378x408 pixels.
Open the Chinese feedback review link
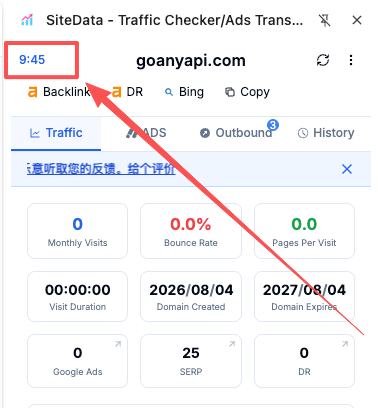[101, 169]
